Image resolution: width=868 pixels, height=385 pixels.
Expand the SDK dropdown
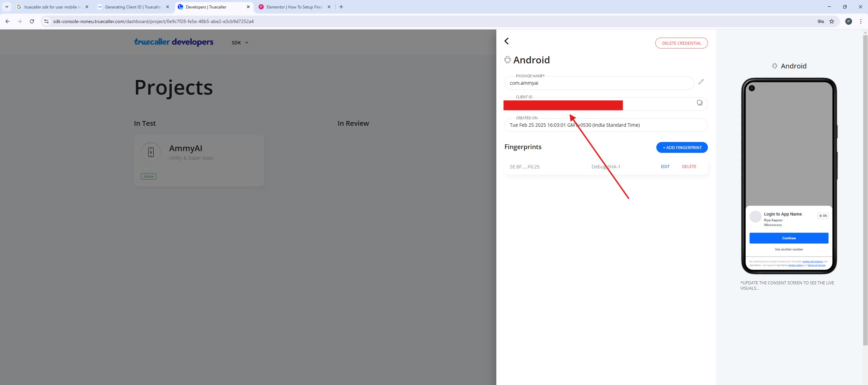point(240,43)
